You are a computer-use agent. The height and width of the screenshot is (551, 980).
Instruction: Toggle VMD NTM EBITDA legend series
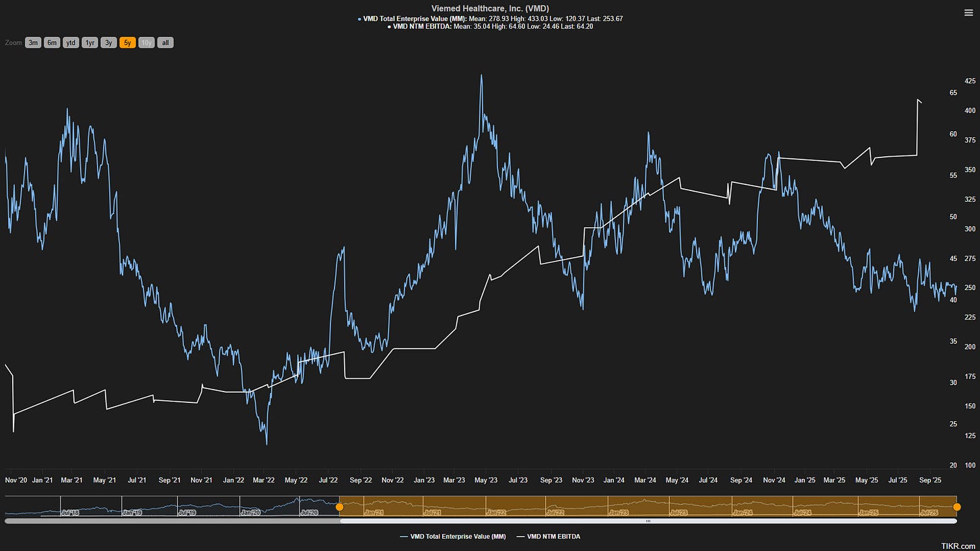548,536
